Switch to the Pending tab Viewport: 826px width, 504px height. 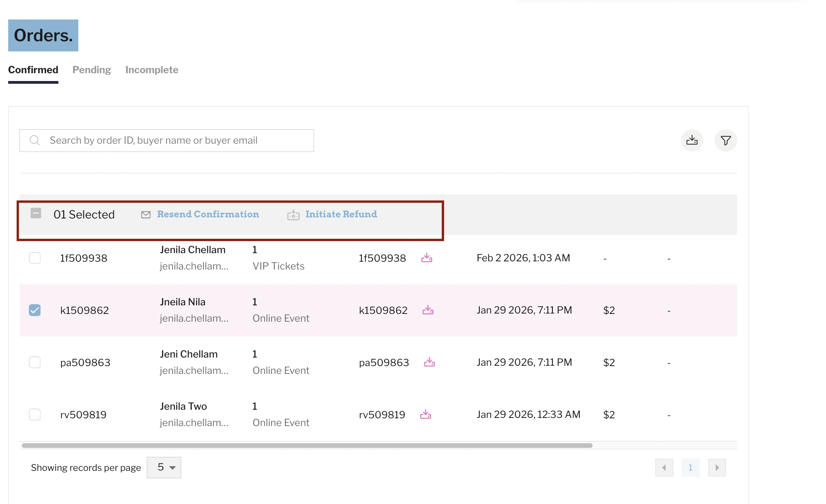[x=92, y=70]
